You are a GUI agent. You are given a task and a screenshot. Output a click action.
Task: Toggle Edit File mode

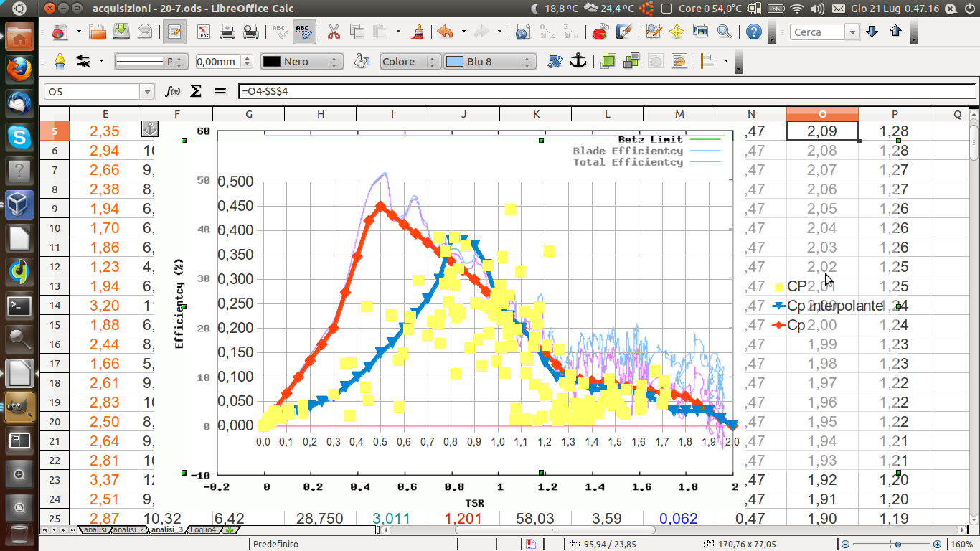[174, 32]
